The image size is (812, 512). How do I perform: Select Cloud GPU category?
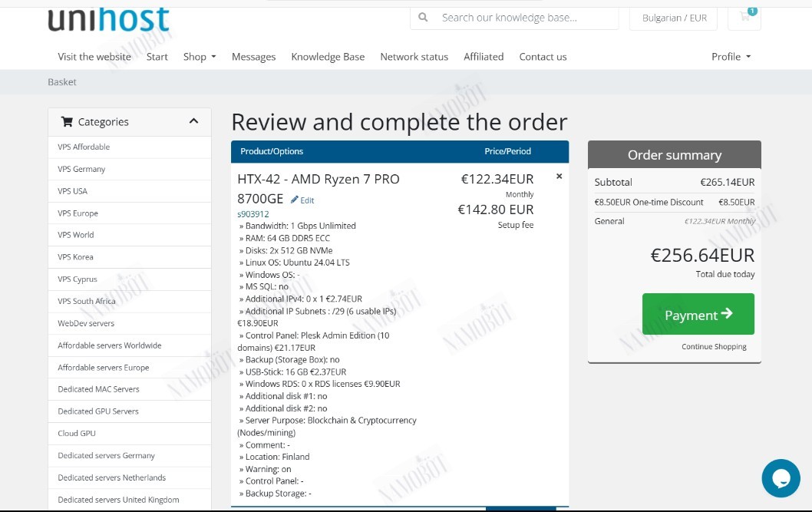(130, 433)
